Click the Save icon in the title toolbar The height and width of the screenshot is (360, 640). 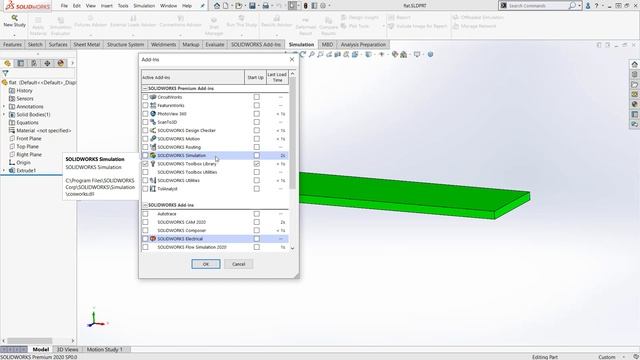pyautogui.click(x=252, y=6)
